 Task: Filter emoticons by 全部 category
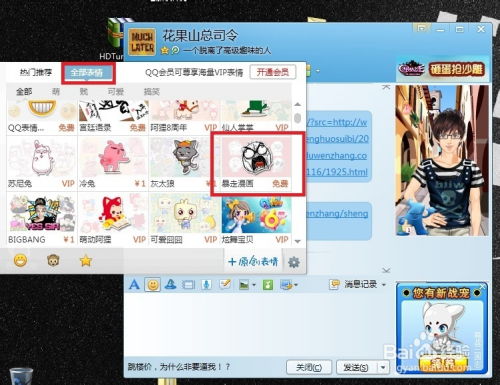coord(24,91)
